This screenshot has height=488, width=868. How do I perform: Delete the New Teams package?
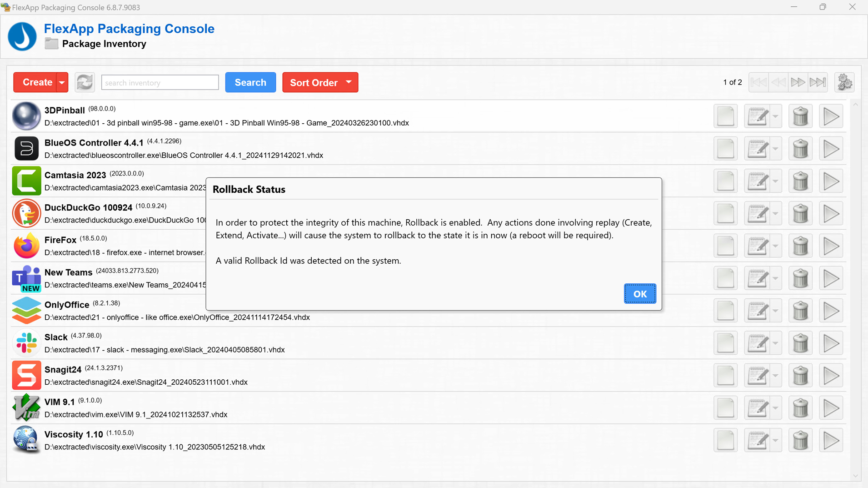point(800,278)
